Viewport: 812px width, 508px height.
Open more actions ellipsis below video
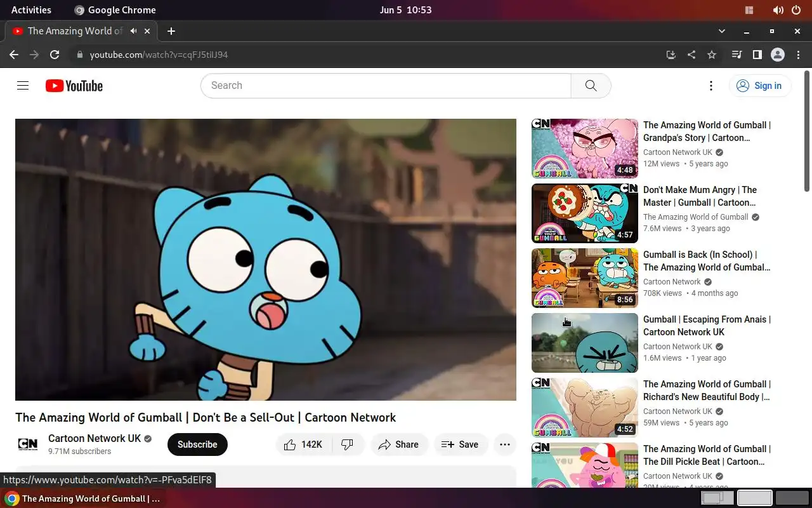pos(505,444)
